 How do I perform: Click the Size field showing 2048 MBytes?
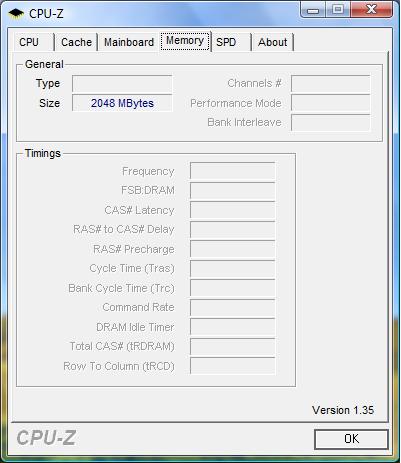(122, 103)
